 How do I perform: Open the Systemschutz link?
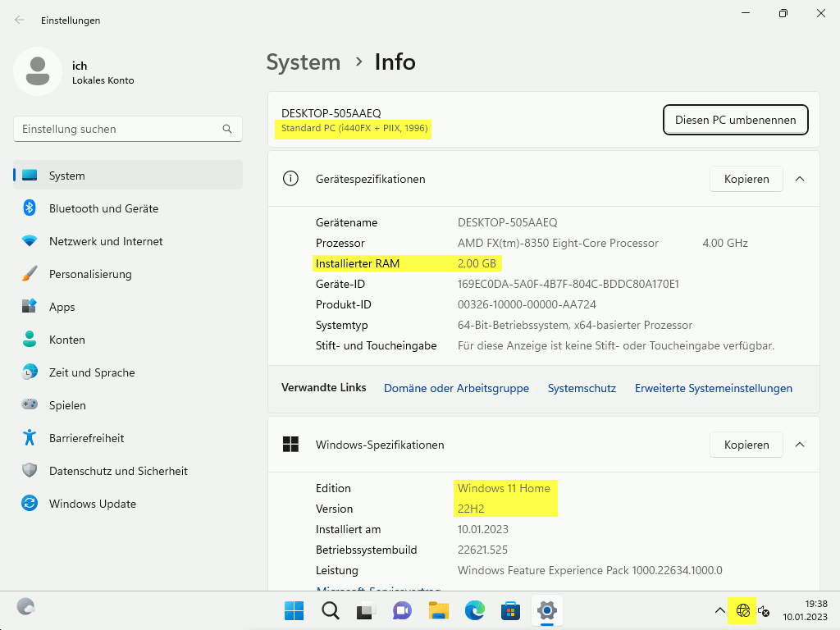(582, 388)
